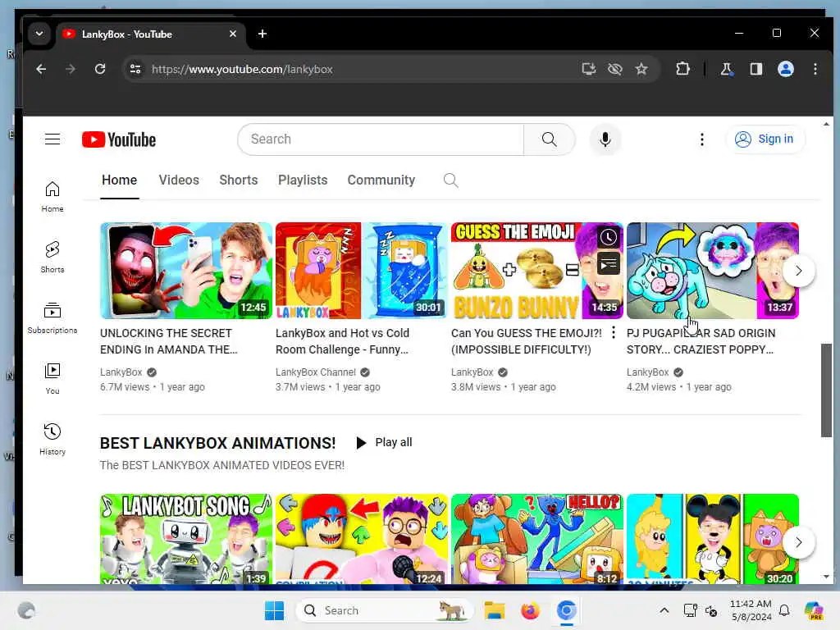Screen dimensions: 840x630
Task: Click the crossed-eye tracking protection icon
Action: tap(615, 69)
